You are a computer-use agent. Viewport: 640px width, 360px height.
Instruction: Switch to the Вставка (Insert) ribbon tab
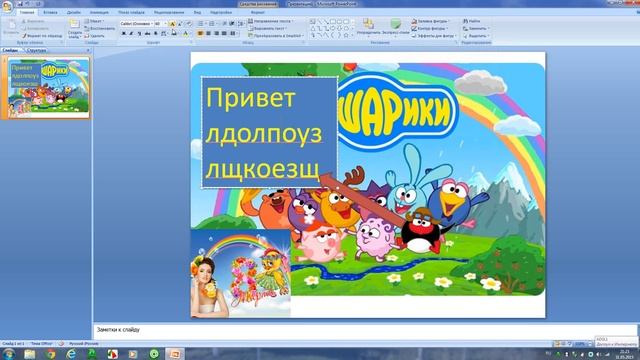pos(50,13)
